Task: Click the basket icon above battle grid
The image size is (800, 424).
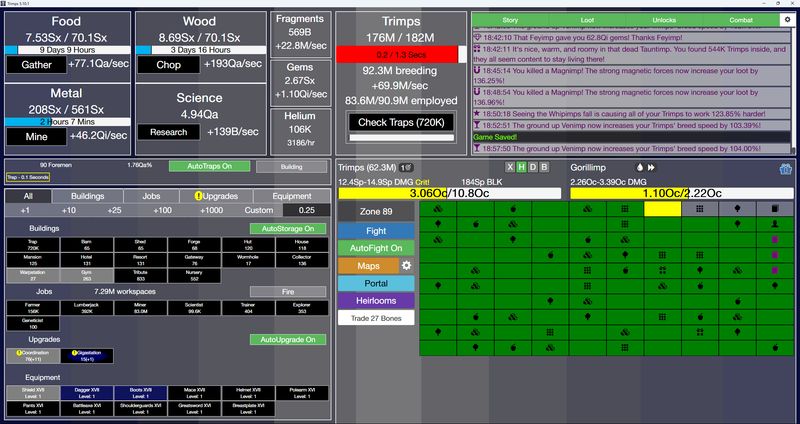Action: click(x=785, y=169)
